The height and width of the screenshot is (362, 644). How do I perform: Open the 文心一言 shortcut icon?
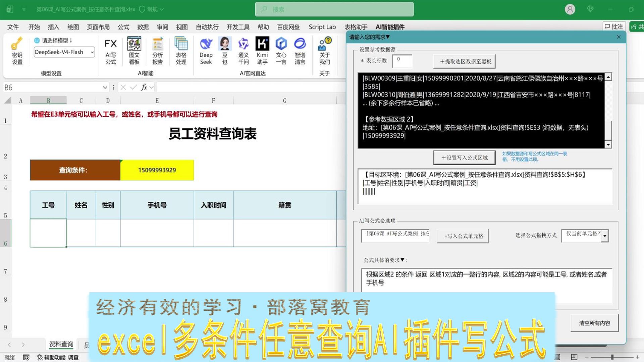pos(281,51)
